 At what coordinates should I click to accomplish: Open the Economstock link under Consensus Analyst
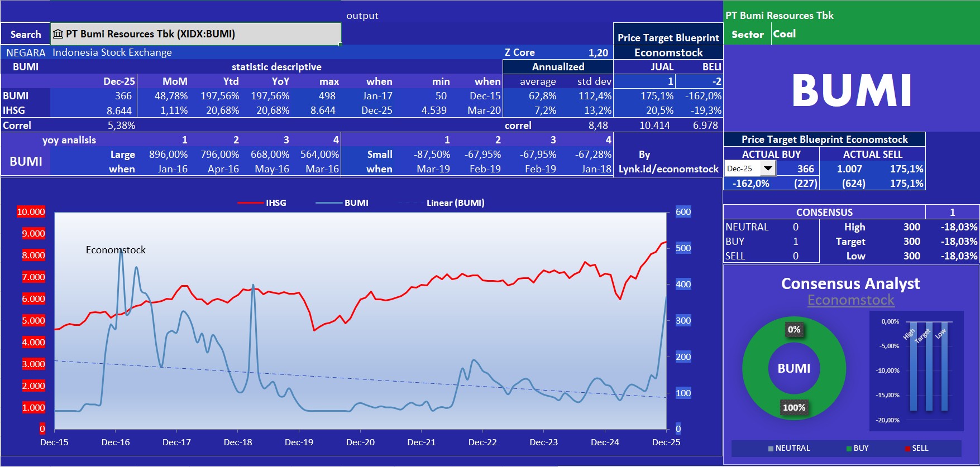(x=850, y=300)
